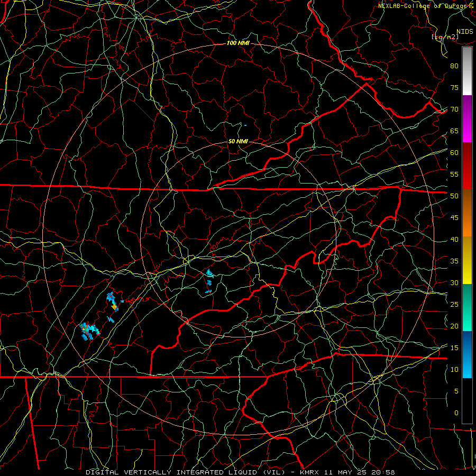
Task: Click the 11 MAY 25 date in footer
Action: [346, 472]
